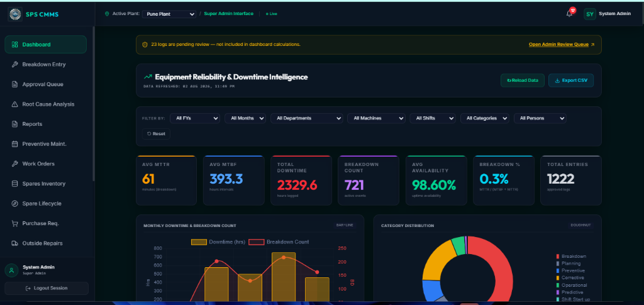The width and height of the screenshot is (644, 305).
Task: Click the Reload Data button
Action: [523, 80]
